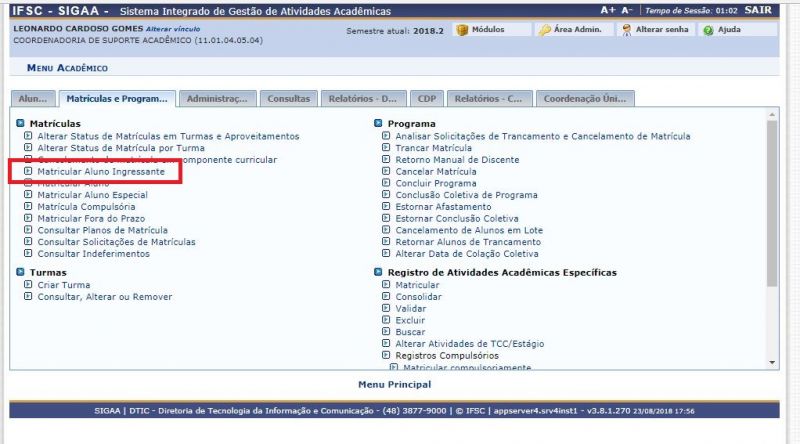Viewport: 800px width, 444px height.
Task: Click the Matrículas section header icon
Action: tap(21, 123)
